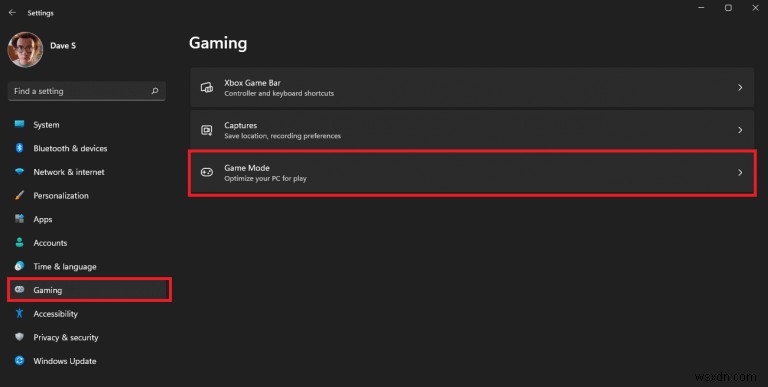Open Dave S profile picture
Screen dimensions: 768x387
click(x=25, y=49)
